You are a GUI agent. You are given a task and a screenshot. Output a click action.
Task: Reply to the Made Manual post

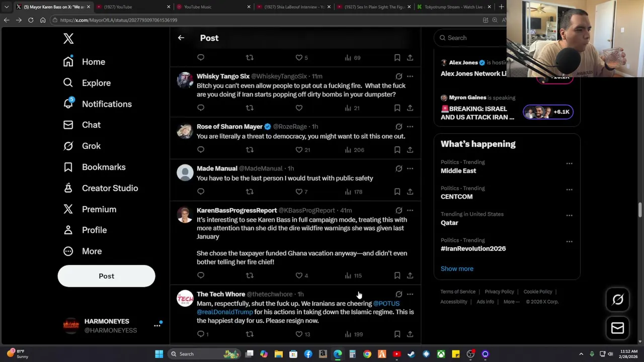pos(201,192)
